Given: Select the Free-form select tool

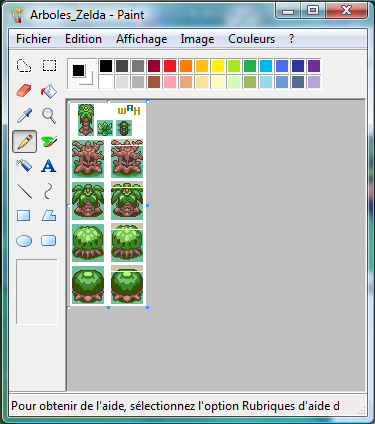Looking at the screenshot, I should [x=24, y=66].
